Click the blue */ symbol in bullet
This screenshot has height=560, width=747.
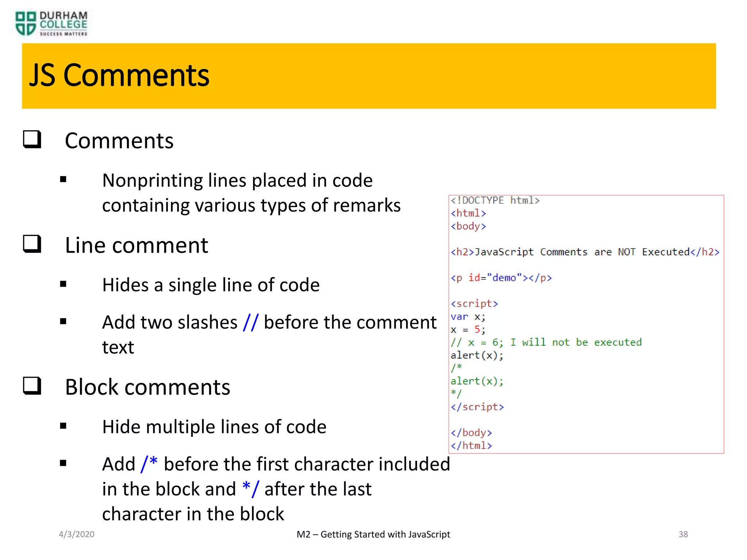(x=251, y=489)
